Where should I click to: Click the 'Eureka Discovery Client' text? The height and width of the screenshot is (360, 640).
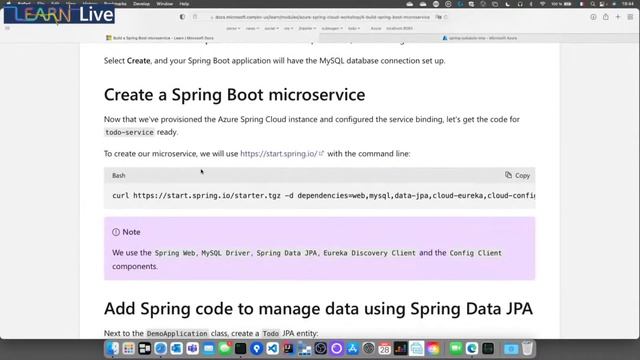[369, 253]
